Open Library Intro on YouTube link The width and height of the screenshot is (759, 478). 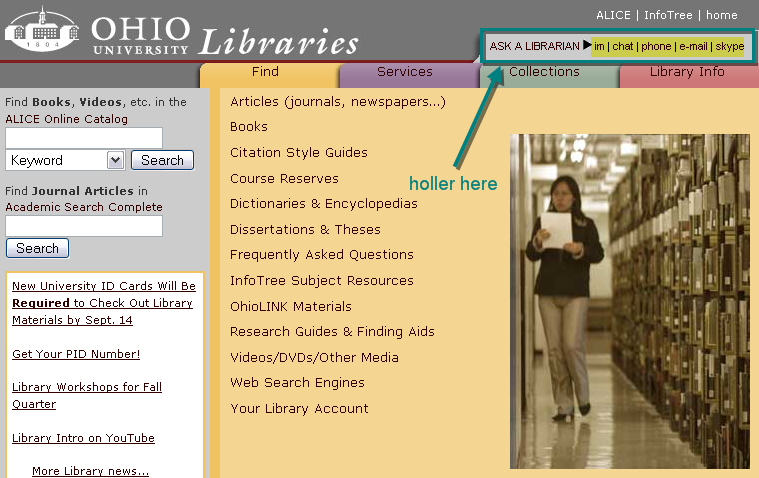tap(83, 438)
